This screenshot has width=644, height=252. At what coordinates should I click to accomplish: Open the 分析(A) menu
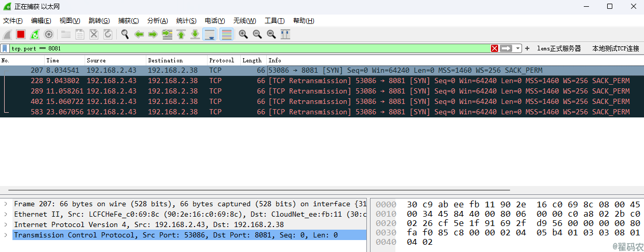coord(157,21)
